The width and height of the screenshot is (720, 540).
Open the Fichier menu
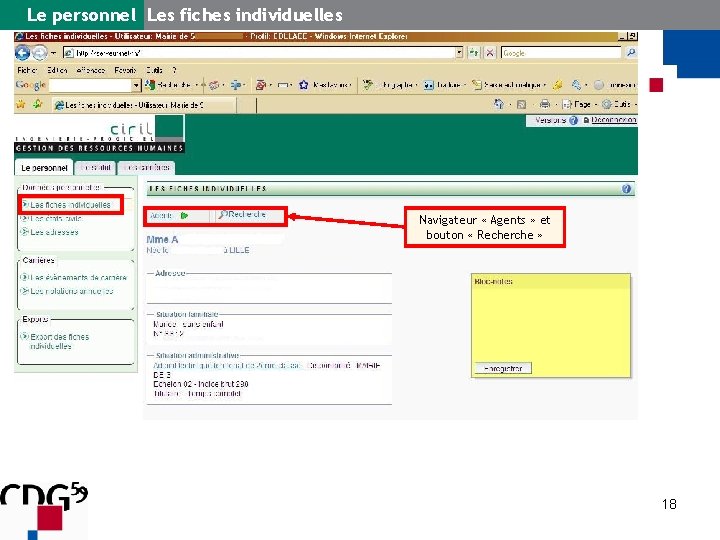pos(27,70)
